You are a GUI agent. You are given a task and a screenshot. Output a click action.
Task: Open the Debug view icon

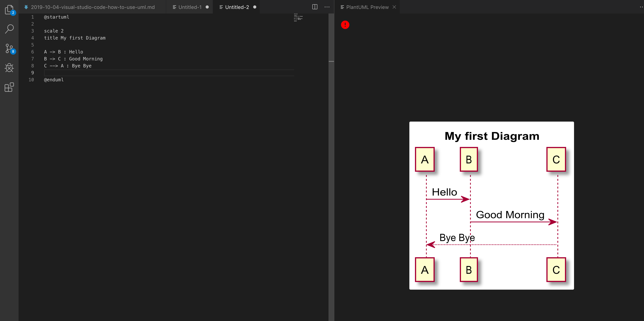(9, 68)
